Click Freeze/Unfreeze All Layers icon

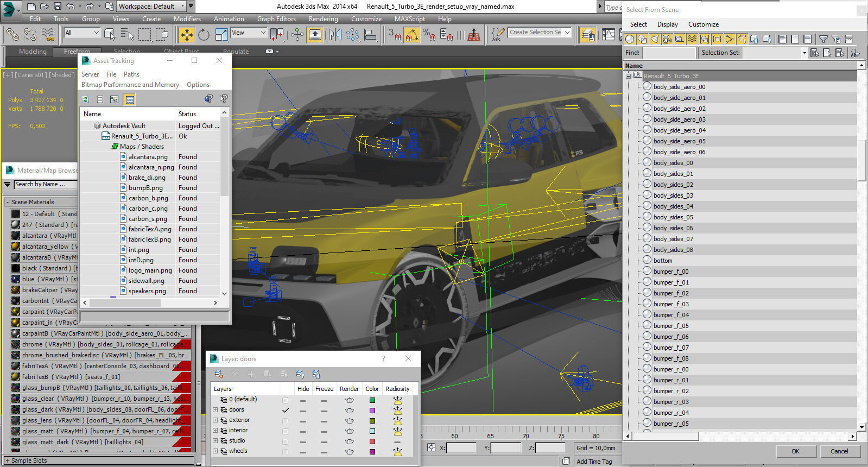click(x=316, y=374)
